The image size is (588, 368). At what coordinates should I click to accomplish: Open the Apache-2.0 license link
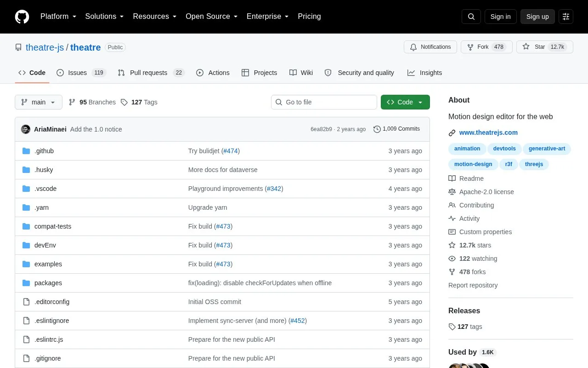(481, 192)
